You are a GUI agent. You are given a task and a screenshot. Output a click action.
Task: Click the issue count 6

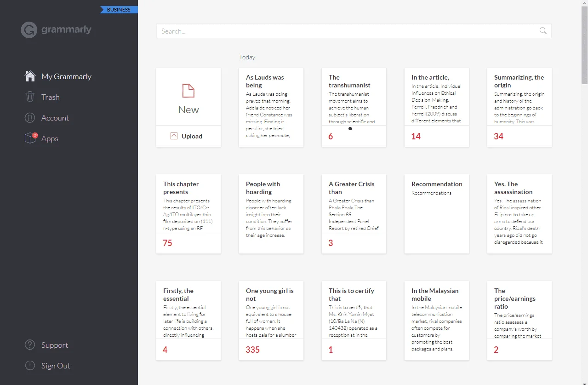click(x=331, y=136)
